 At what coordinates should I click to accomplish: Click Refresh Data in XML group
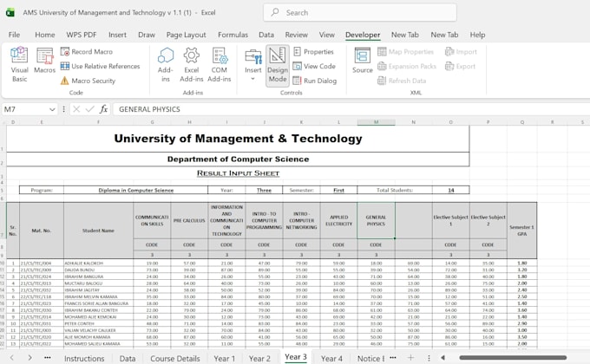point(402,81)
